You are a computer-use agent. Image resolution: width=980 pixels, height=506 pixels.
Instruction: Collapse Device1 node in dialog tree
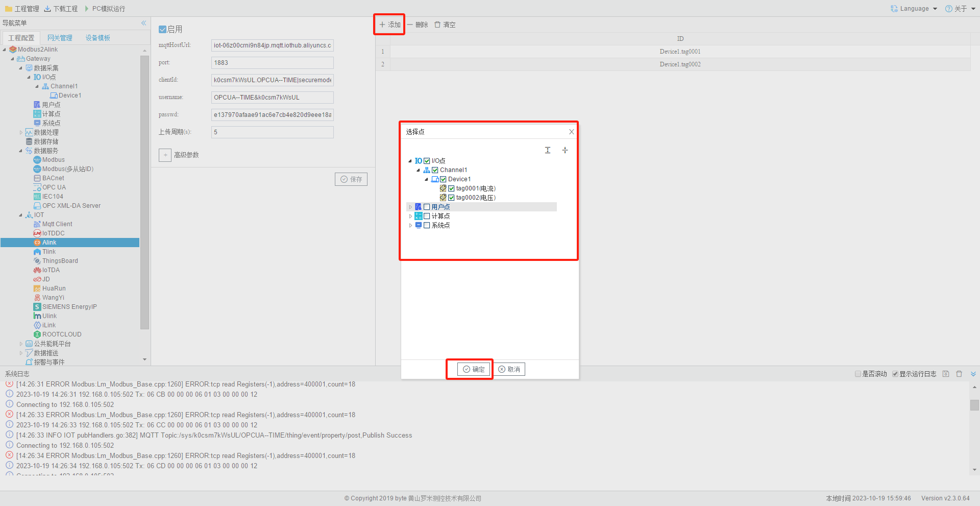(426, 179)
